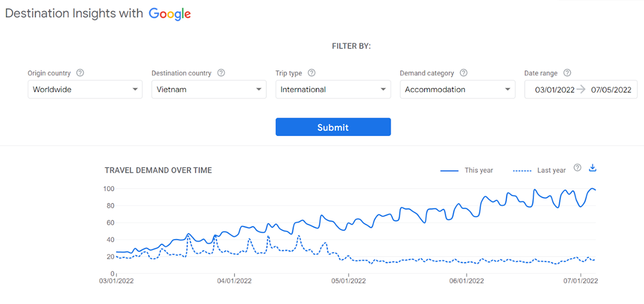Open the Destination country Vietnam dropdown
This screenshot has width=644, height=304.
[209, 90]
